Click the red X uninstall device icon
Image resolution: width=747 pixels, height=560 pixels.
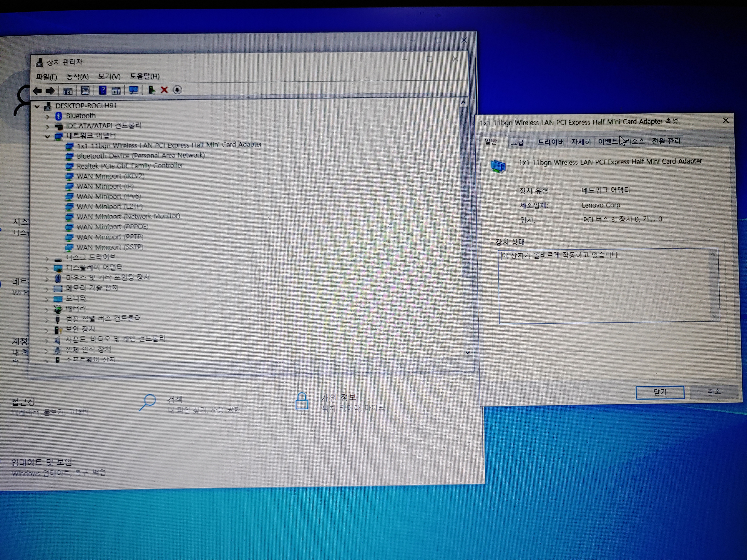165,90
